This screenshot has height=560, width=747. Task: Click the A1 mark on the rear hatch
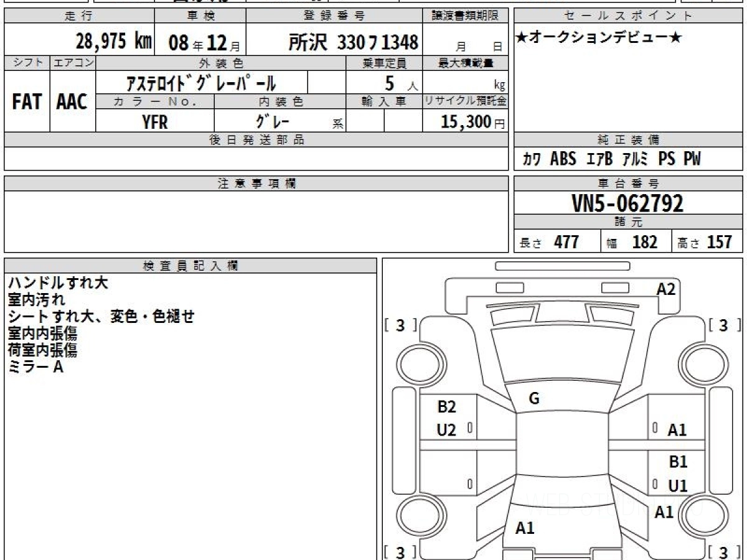pyautogui.click(x=525, y=529)
